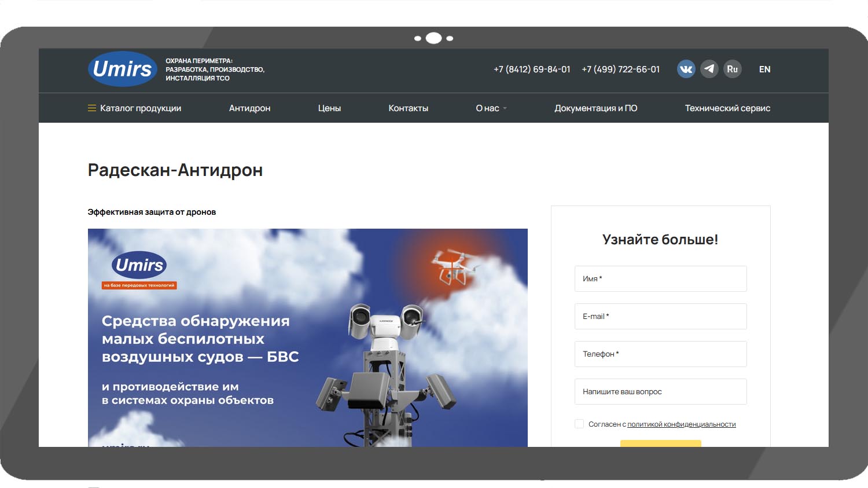Check the privacy policy consent checkbox
Screen dimensions: 868x488
coord(579,424)
